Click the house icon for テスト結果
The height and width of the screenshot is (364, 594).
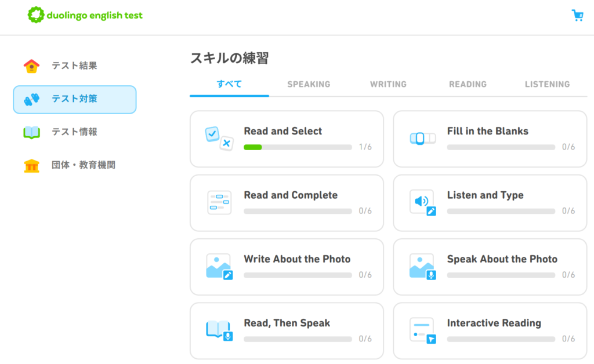[x=31, y=66]
